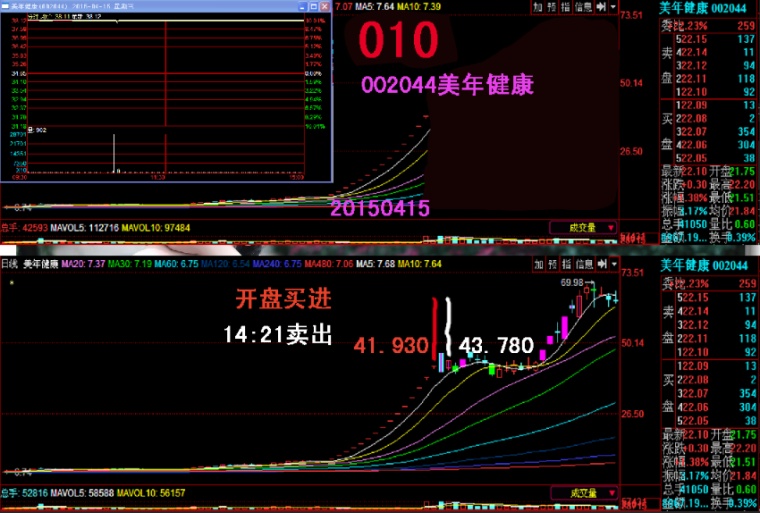Select sell-1 price 22.10 in upper order book
Viewport: 760px width, 513px height.
pos(695,92)
